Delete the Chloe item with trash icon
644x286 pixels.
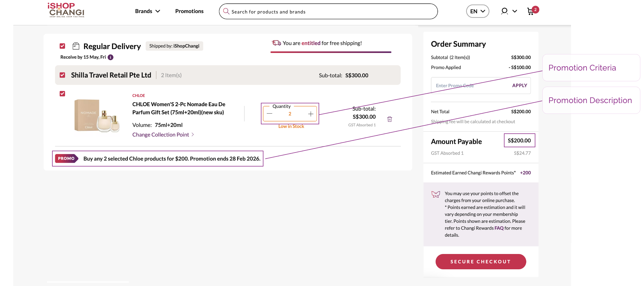pos(390,119)
